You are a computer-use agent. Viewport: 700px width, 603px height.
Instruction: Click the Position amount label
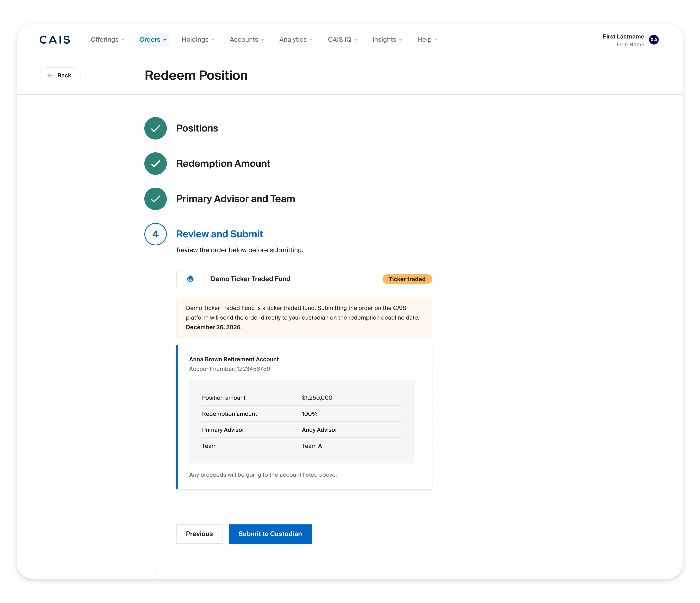click(x=224, y=398)
